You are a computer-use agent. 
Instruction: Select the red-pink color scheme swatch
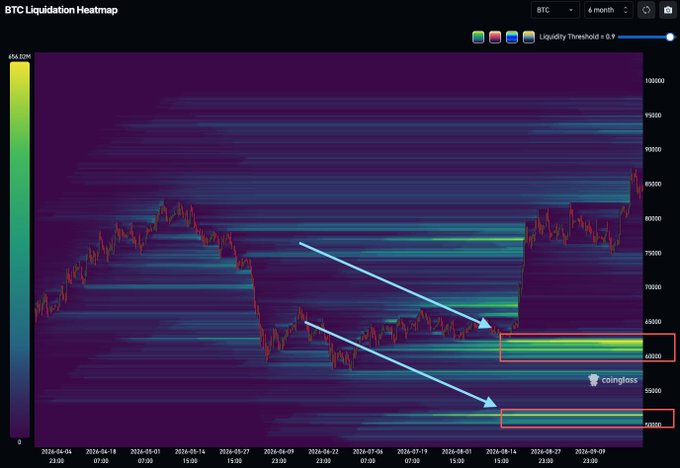click(x=495, y=37)
